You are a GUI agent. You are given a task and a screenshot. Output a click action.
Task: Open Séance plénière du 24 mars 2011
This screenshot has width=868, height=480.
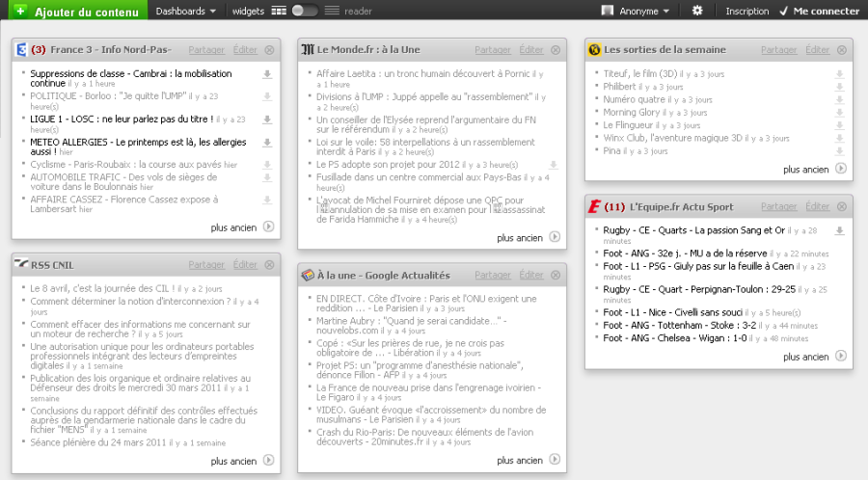[98, 442]
